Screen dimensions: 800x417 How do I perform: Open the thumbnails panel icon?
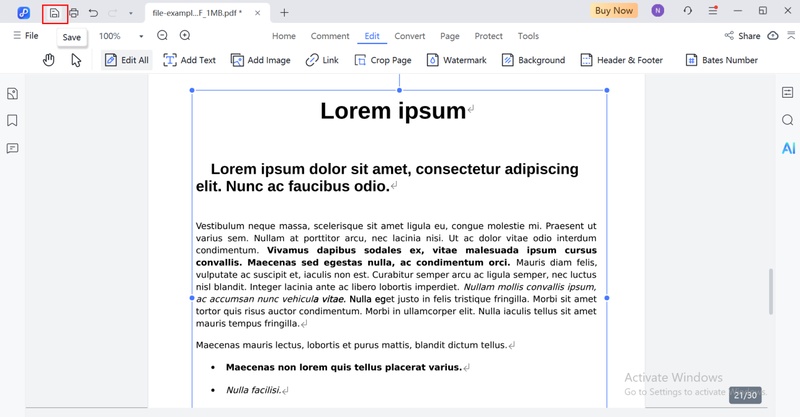coord(12,93)
